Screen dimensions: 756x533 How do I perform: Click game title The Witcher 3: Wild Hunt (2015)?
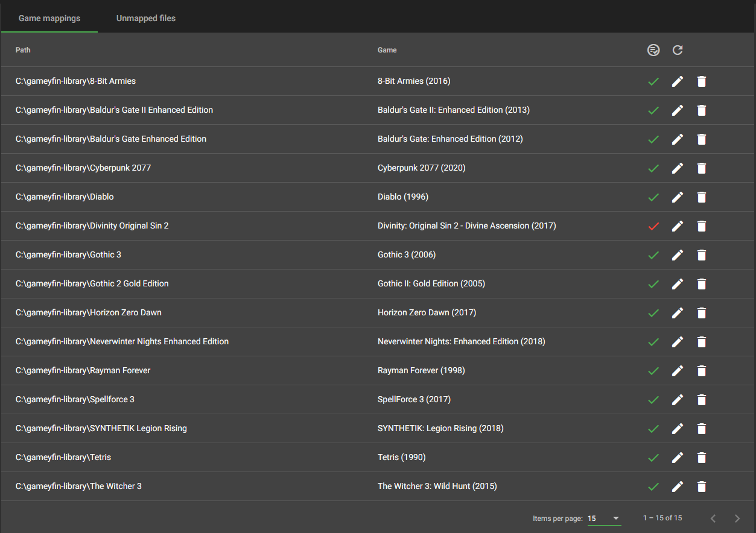click(x=437, y=487)
